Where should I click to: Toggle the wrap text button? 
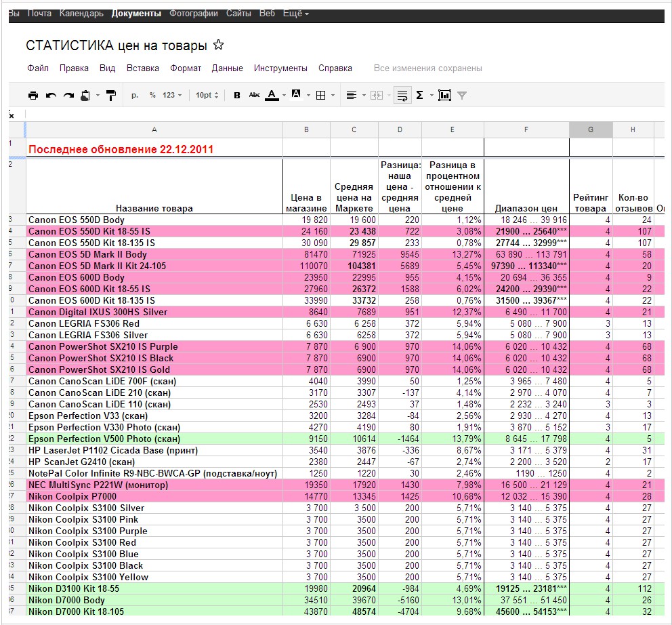tap(402, 95)
